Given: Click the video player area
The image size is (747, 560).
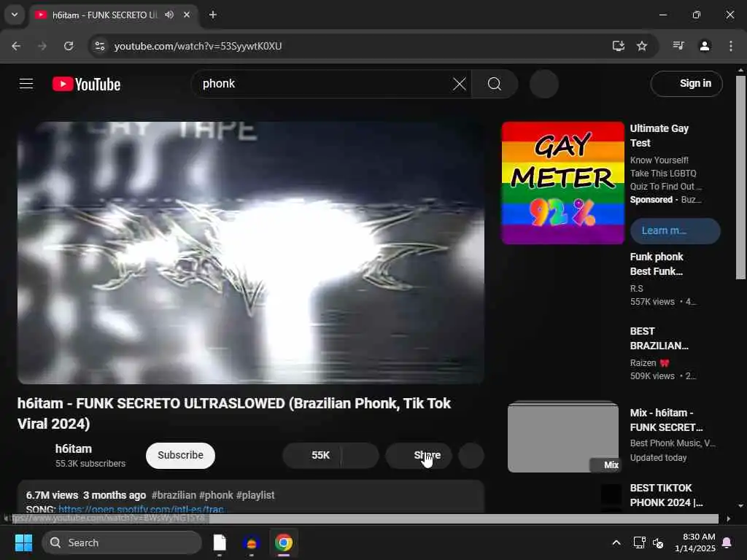Looking at the screenshot, I should coord(251,252).
